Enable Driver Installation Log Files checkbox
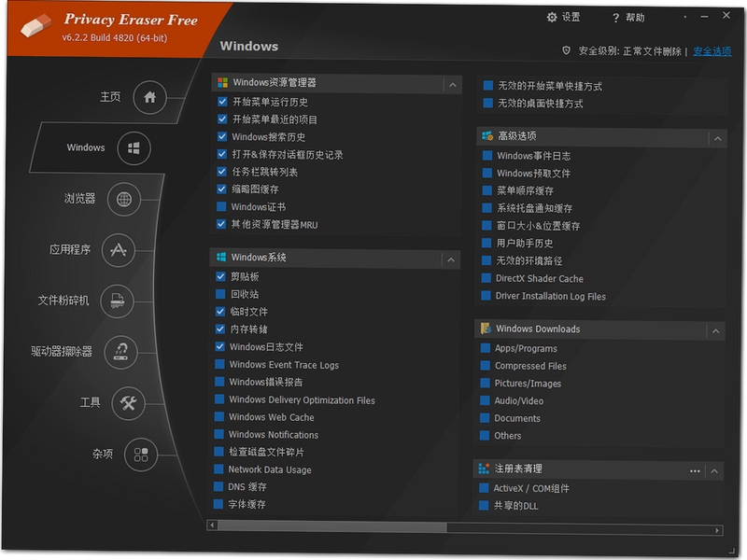This screenshot has height=560, width=747. (486, 296)
